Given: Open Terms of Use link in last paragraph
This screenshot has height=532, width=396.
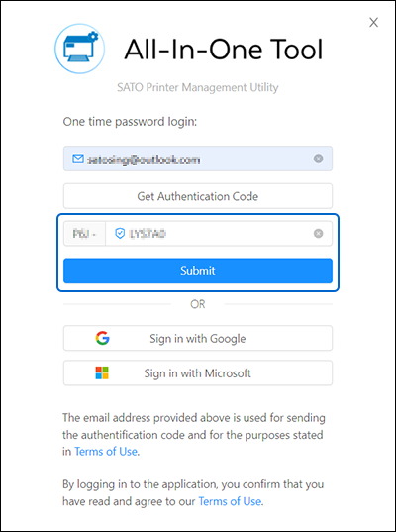Looking at the screenshot, I should pos(230,501).
